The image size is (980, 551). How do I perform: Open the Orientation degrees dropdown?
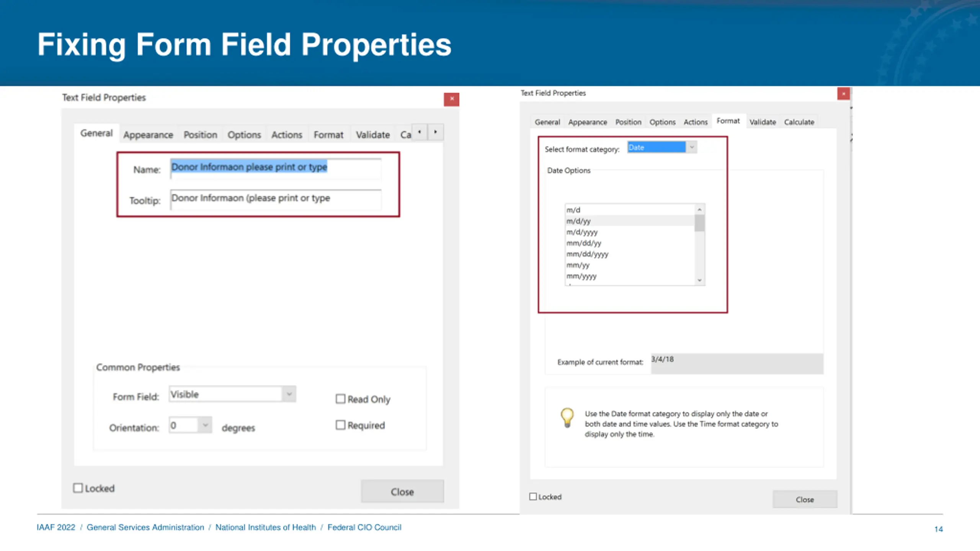point(190,425)
